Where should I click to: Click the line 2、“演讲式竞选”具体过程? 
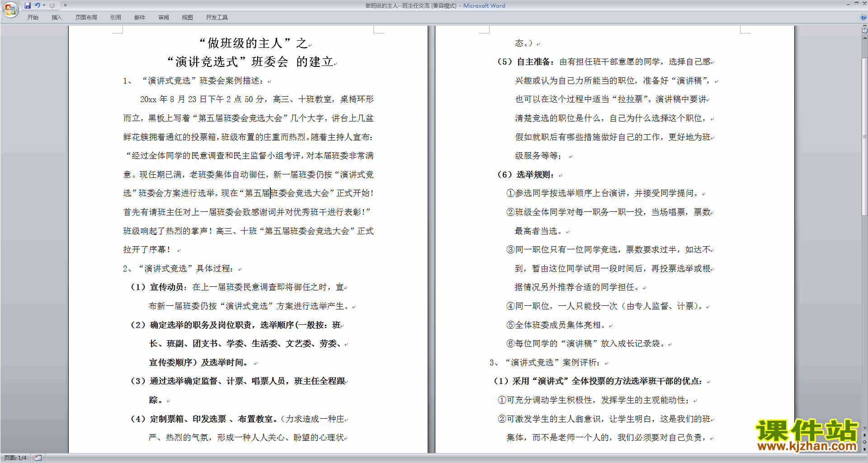tap(179, 268)
